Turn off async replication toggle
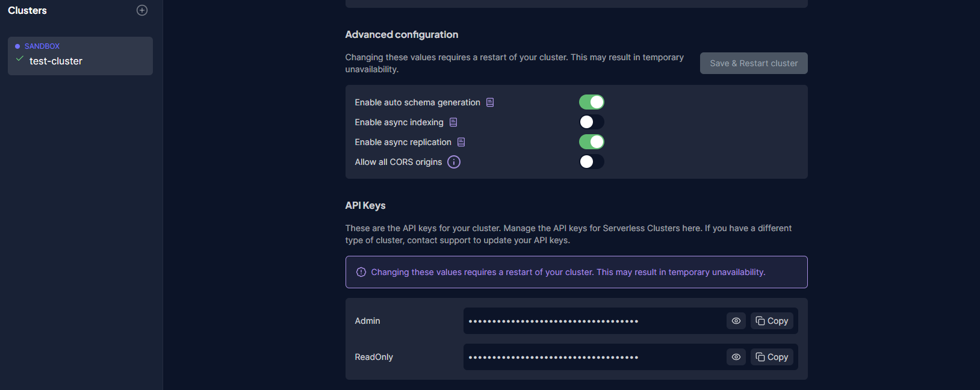The height and width of the screenshot is (390, 980). (x=592, y=142)
